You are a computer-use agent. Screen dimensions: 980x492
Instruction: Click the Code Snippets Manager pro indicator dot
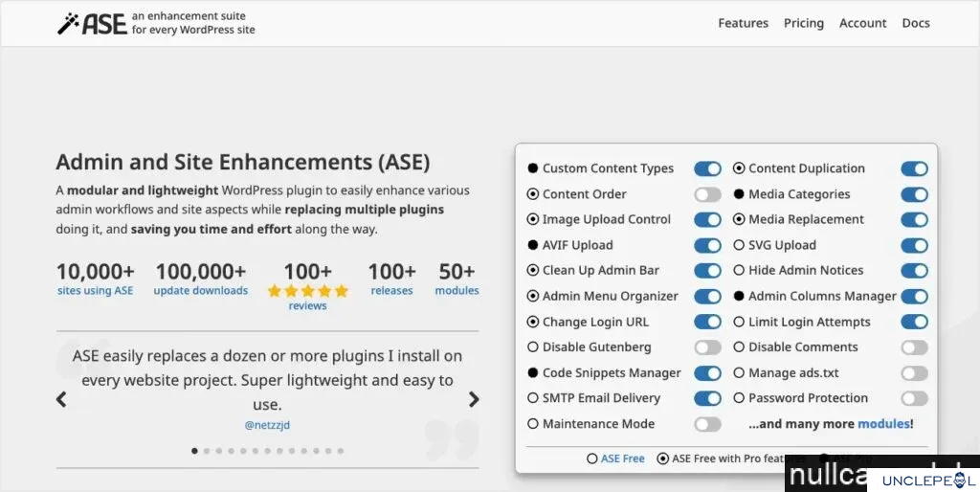[532, 372]
